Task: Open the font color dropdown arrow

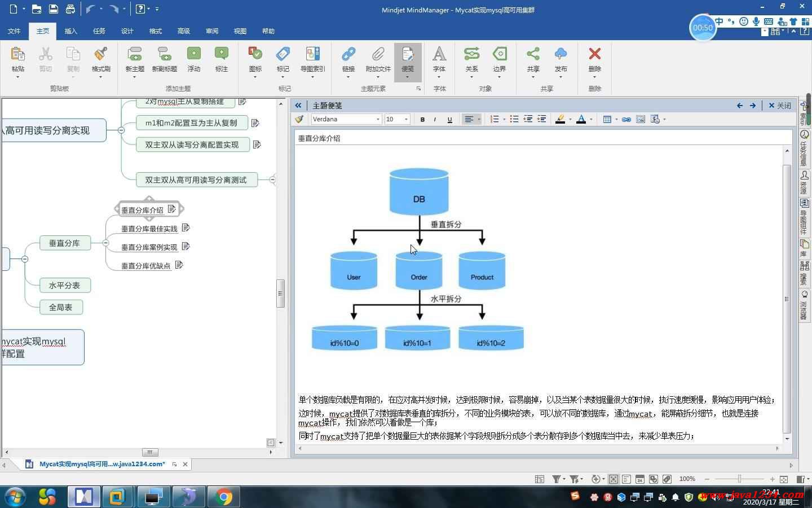Action: [591, 119]
